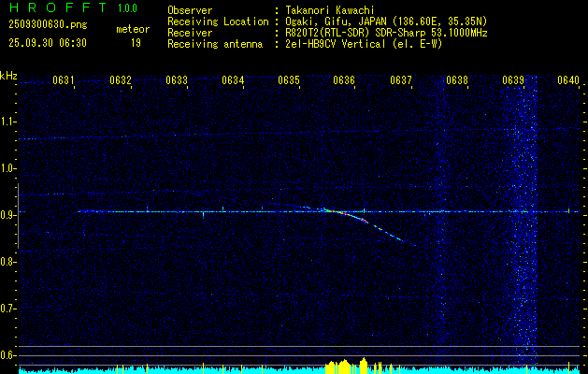
Task: Click the Receiving antenna label
Action: 215,44
